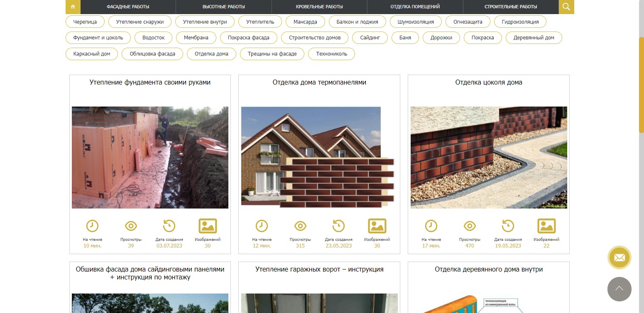Select the Покраска фасада tag
644x313 pixels.
coord(249,38)
